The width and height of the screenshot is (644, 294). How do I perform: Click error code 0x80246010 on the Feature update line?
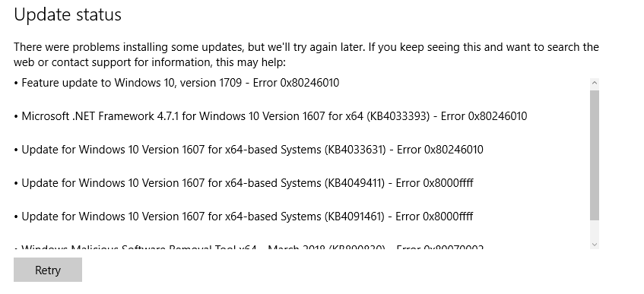309,83
